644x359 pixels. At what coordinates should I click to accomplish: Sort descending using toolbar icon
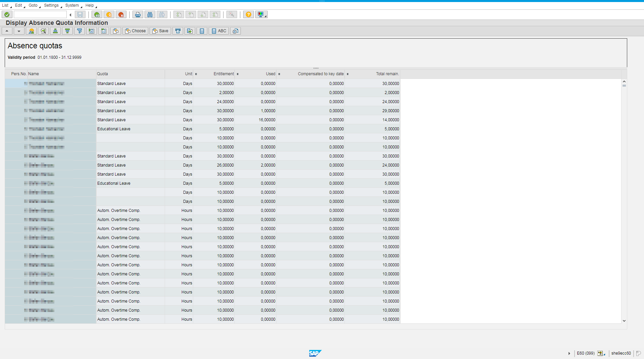tap(67, 31)
